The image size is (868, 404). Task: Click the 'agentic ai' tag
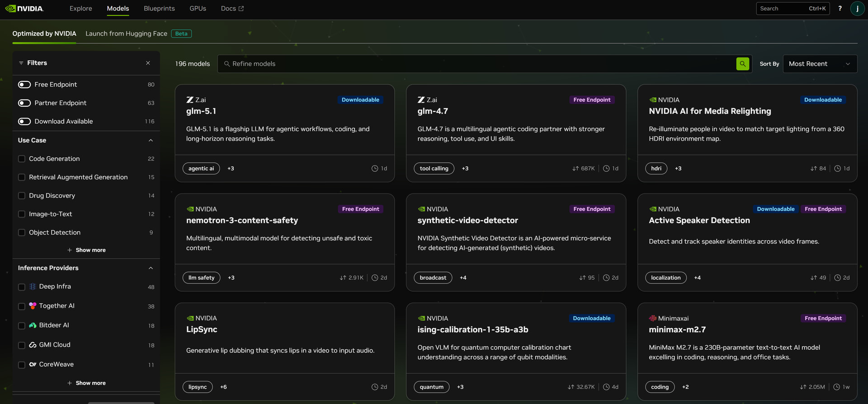tap(201, 169)
